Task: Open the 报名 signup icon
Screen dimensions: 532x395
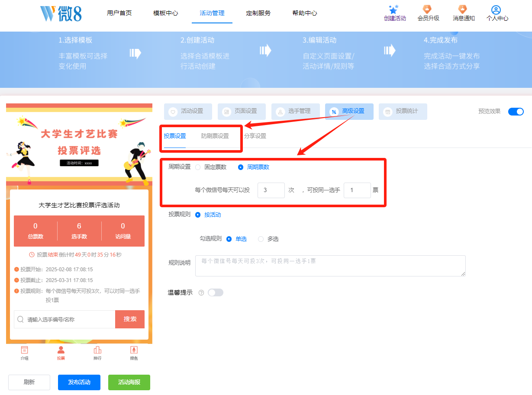Action: point(134,350)
